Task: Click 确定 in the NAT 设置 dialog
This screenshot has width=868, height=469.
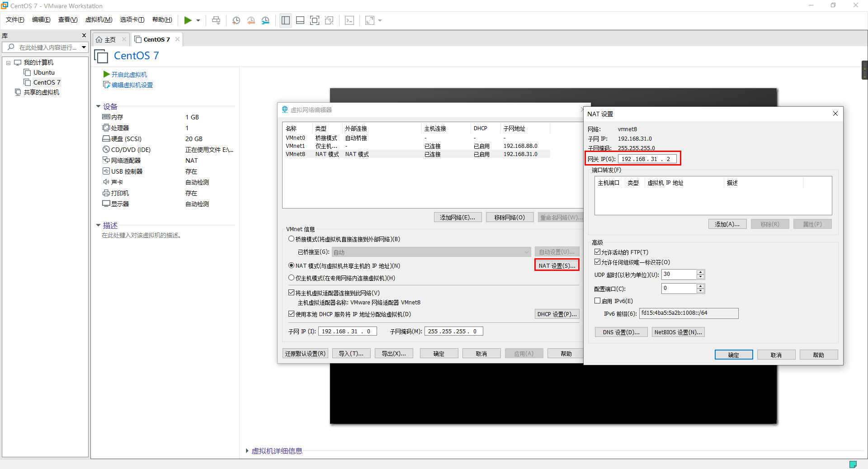Action: coord(733,355)
